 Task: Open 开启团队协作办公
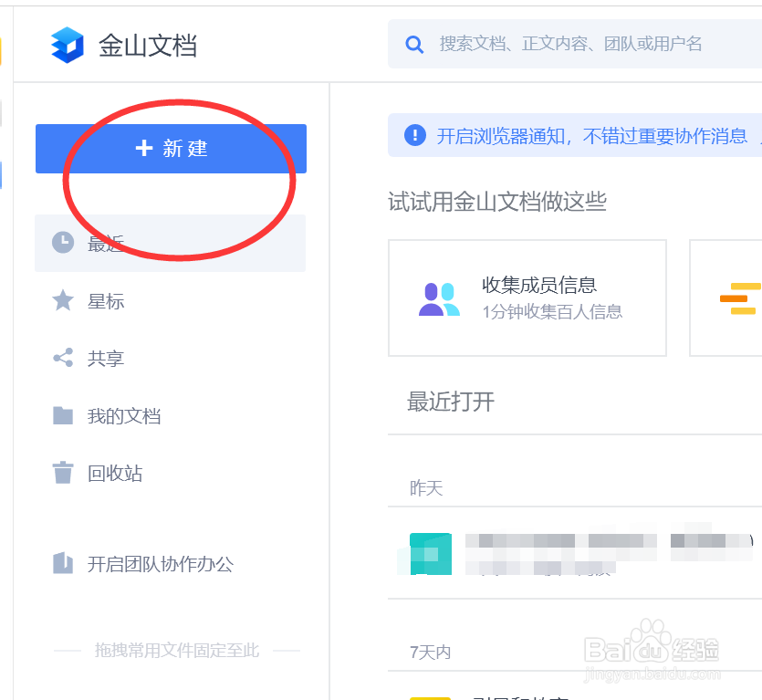point(161,564)
